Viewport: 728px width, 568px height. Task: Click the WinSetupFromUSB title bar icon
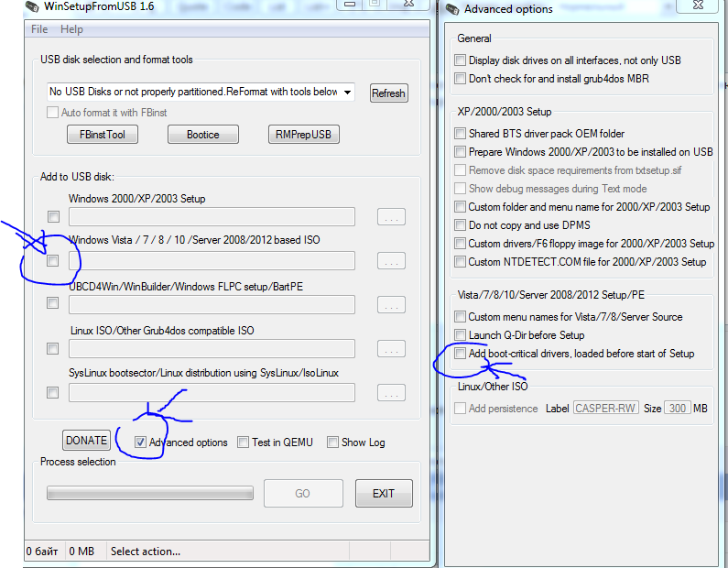32,7
